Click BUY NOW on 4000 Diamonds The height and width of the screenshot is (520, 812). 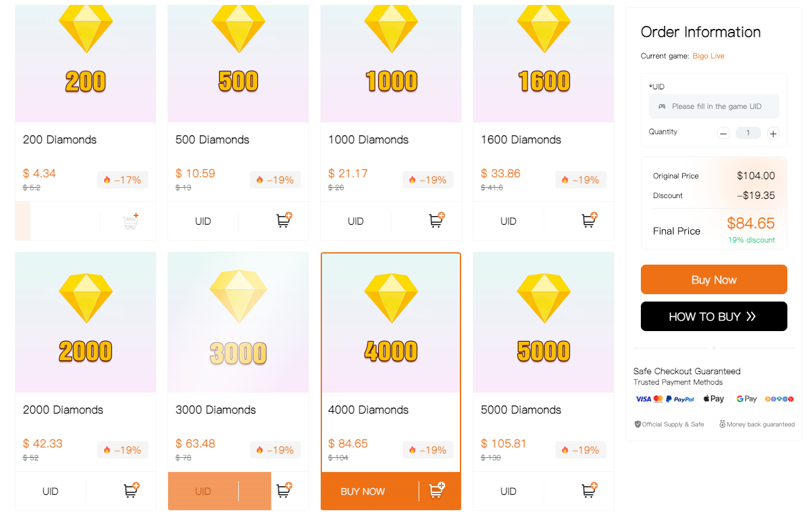point(363,491)
